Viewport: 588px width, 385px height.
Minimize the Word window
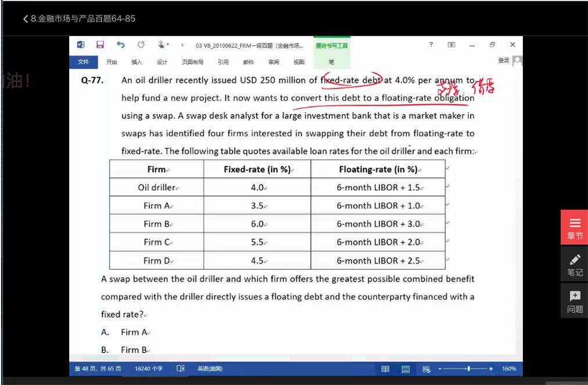(472, 45)
